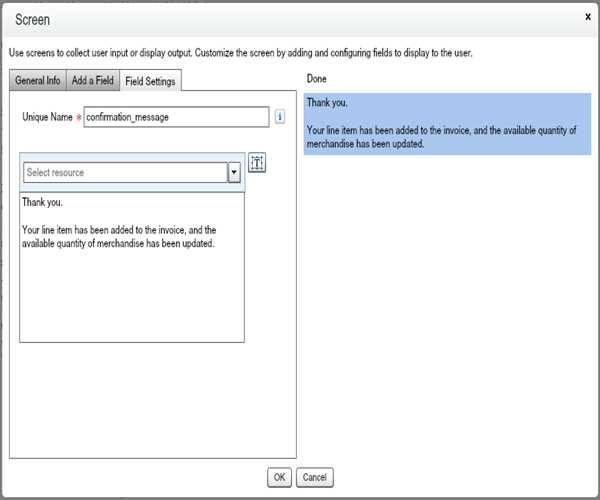
Task: Click inside the Select resource combo box
Action: tap(124, 173)
